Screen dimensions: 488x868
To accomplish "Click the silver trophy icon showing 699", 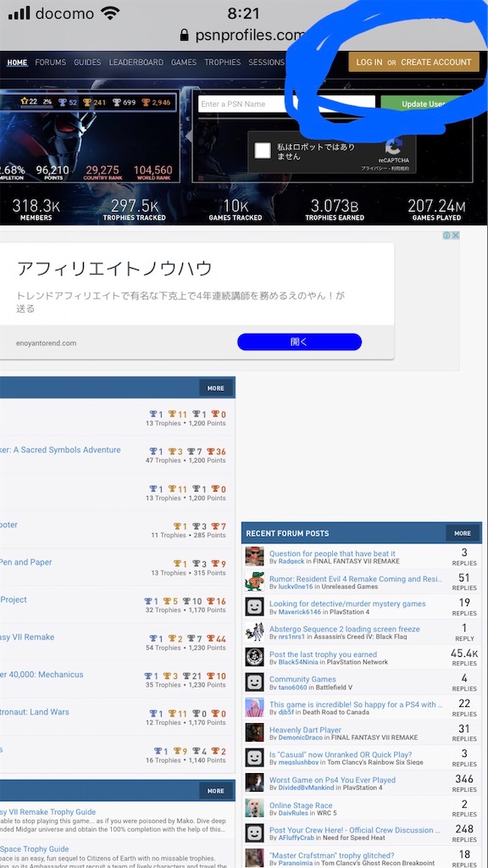I will click(117, 103).
